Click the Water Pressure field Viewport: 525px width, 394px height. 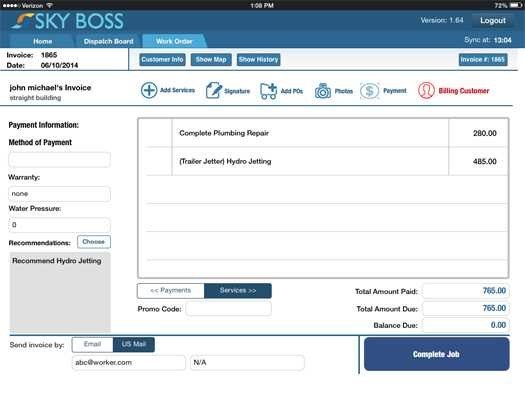tap(59, 225)
